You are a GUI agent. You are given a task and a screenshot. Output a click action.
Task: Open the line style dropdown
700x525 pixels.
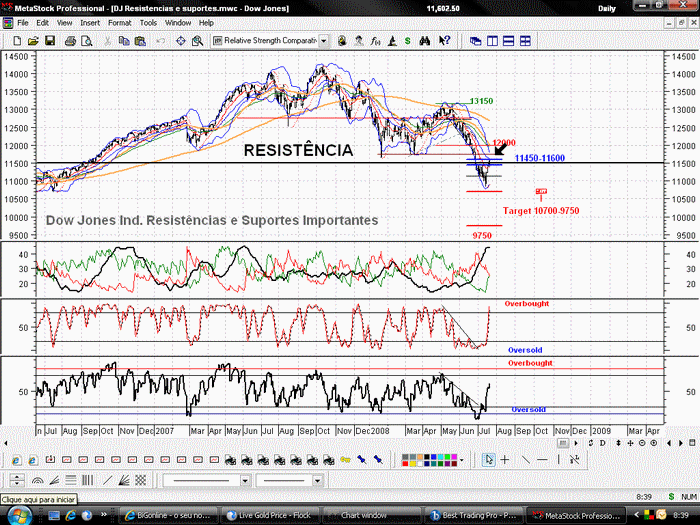pos(245,481)
